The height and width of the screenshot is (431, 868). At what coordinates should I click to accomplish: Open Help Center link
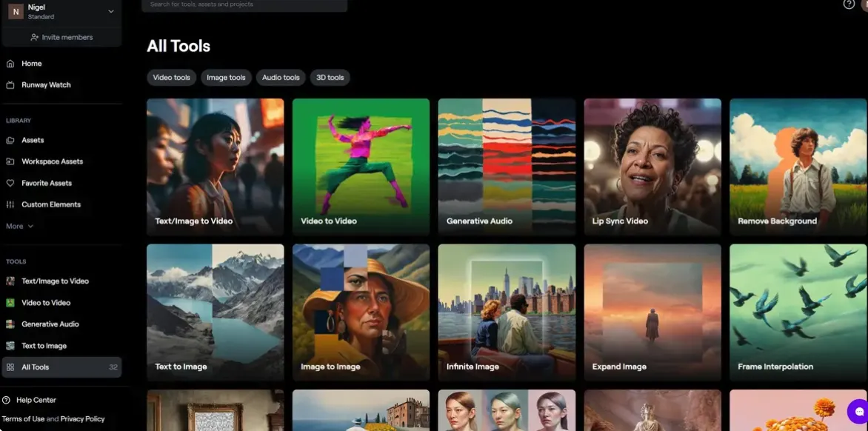click(36, 400)
